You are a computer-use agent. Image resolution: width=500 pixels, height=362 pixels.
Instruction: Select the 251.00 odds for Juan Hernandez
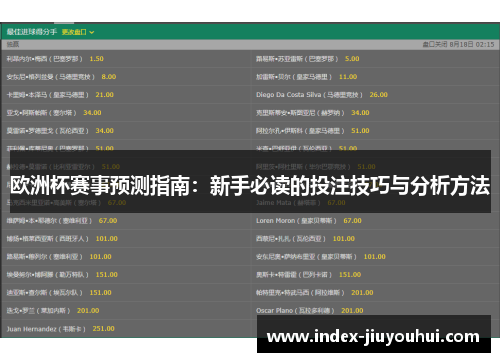[x=104, y=329]
